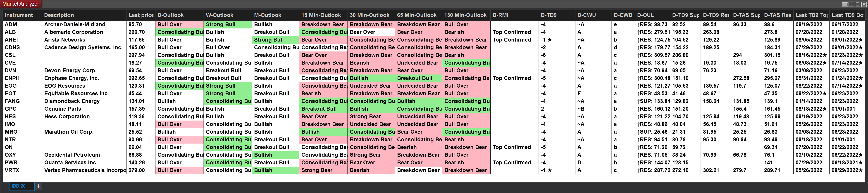Click the D-CWU column header
This screenshot has height=193, width=868.
[593, 15]
